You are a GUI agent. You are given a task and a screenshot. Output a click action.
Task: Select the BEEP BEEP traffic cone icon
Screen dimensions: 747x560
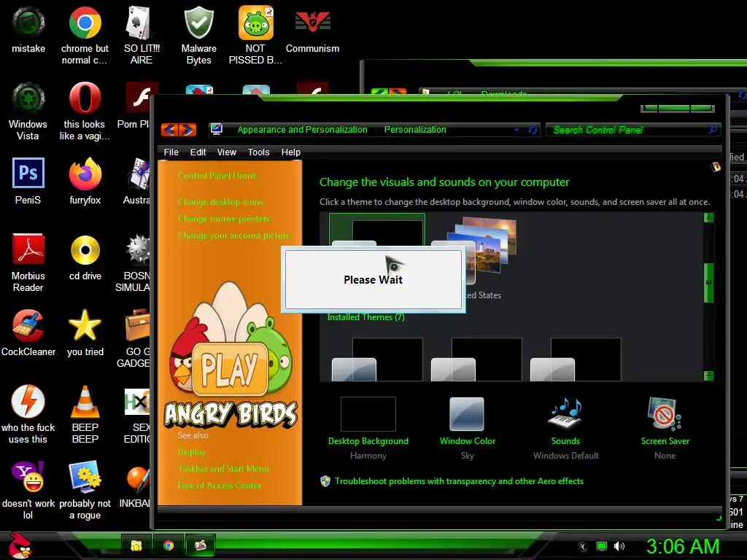pos(85,414)
